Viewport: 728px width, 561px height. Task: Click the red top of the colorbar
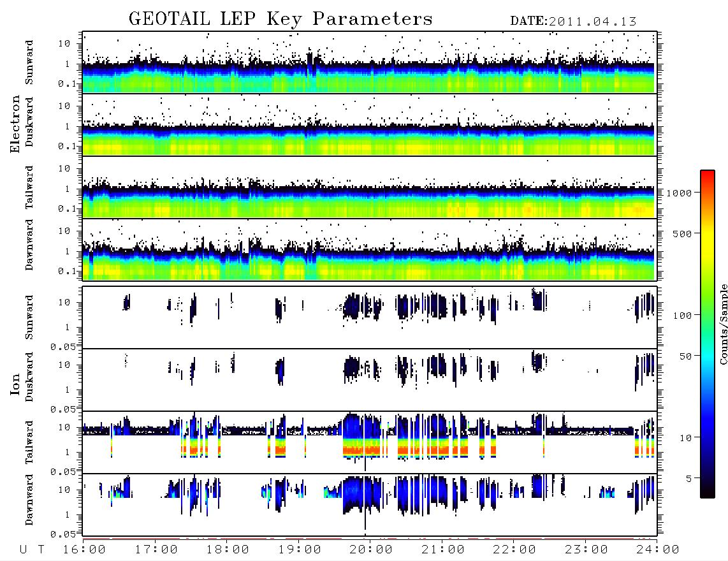point(708,175)
